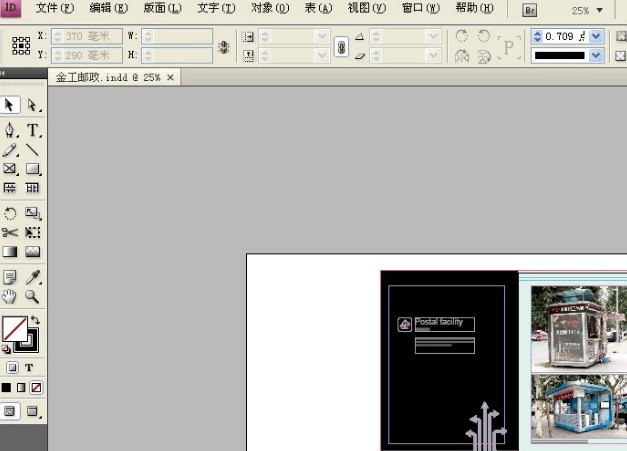Viewport: 627px width, 451px height.
Task: Select the vertical grid tool
Action: click(32, 188)
